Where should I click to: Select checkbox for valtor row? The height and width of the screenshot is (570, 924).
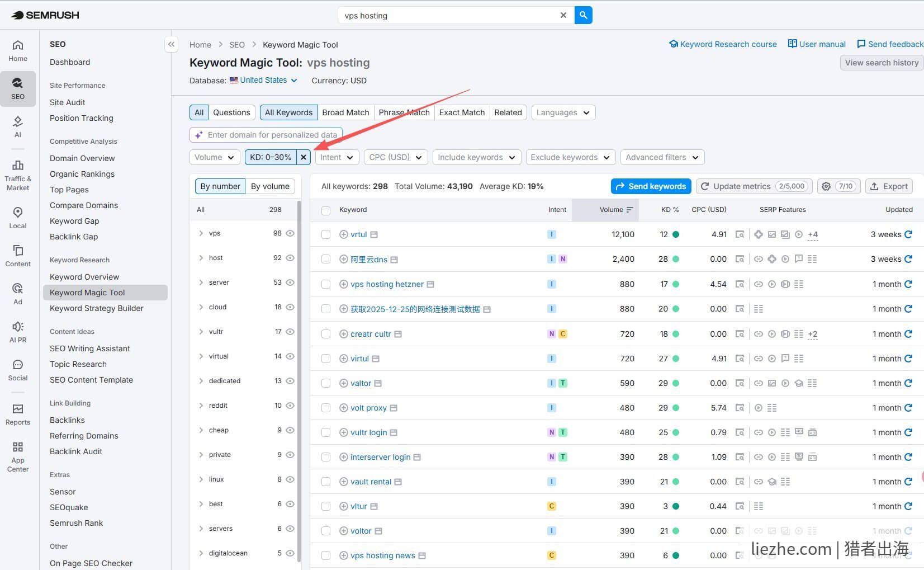click(326, 383)
